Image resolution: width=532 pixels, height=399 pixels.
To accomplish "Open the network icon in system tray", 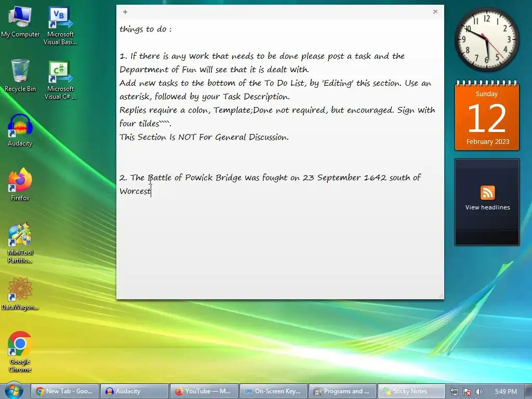I will tap(454, 392).
